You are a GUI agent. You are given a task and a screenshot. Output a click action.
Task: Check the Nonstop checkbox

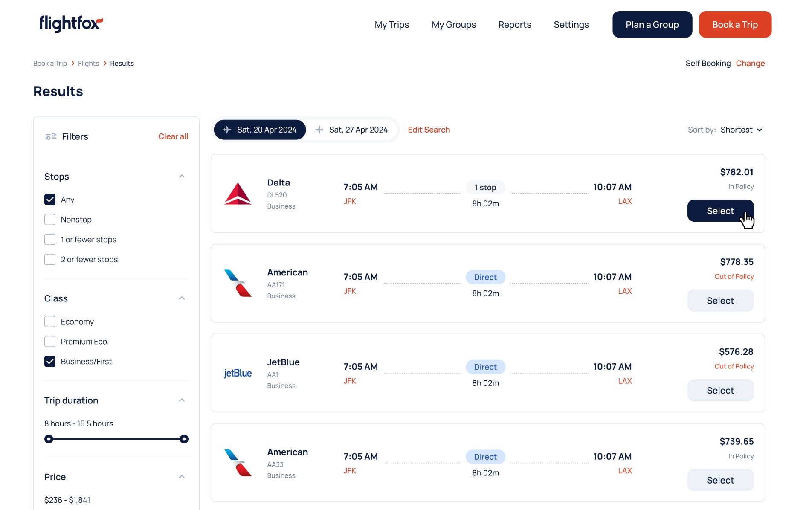(x=50, y=220)
